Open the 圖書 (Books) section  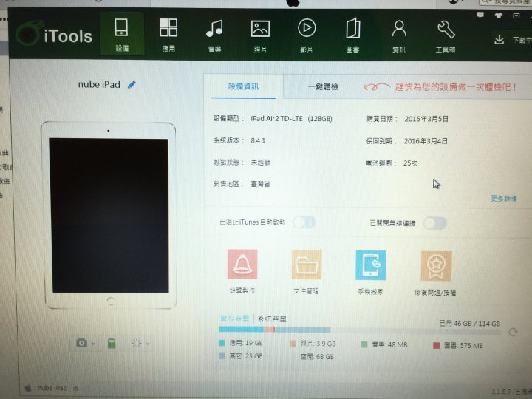pos(352,36)
